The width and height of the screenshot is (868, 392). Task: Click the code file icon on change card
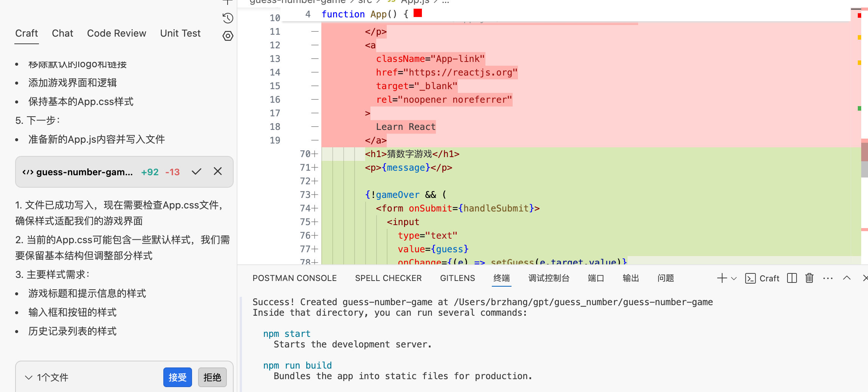point(28,172)
